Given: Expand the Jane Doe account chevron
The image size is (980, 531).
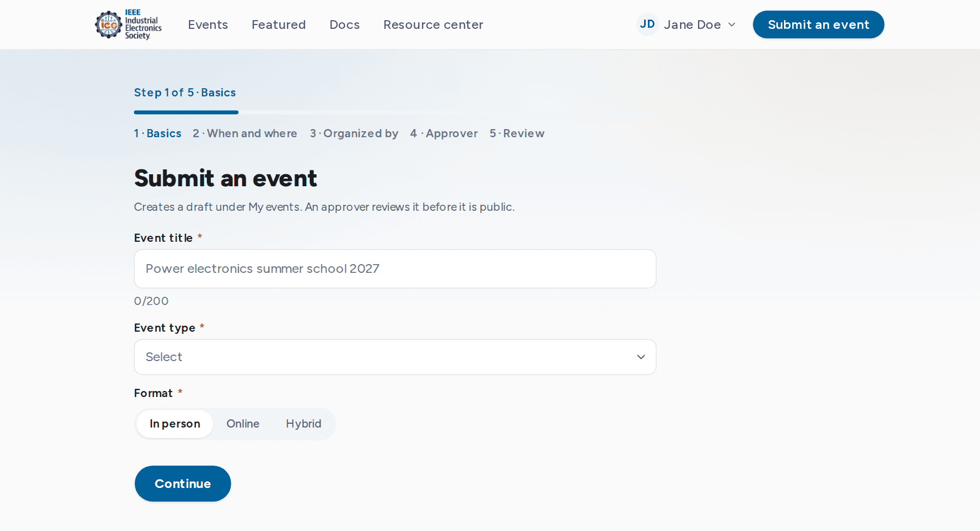Looking at the screenshot, I should tap(732, 25).
